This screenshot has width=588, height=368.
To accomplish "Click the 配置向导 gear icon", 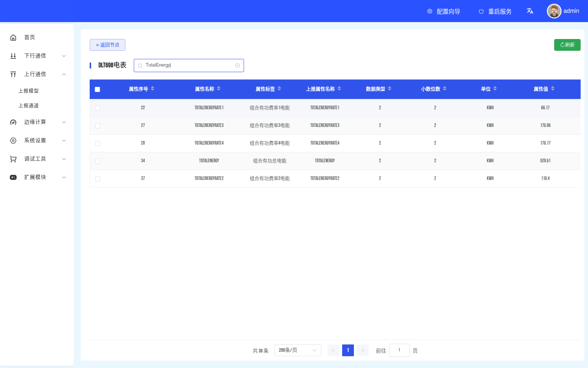I will point(430,11).
